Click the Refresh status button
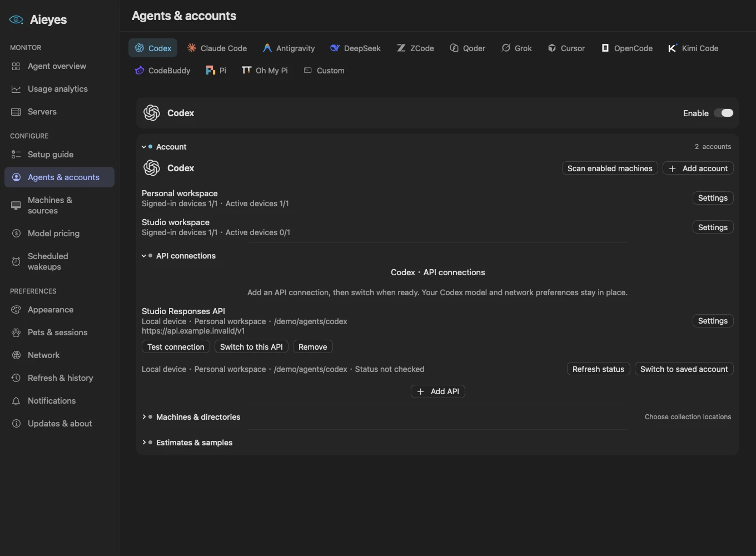 pyautogui.click(x=598, y=369)
